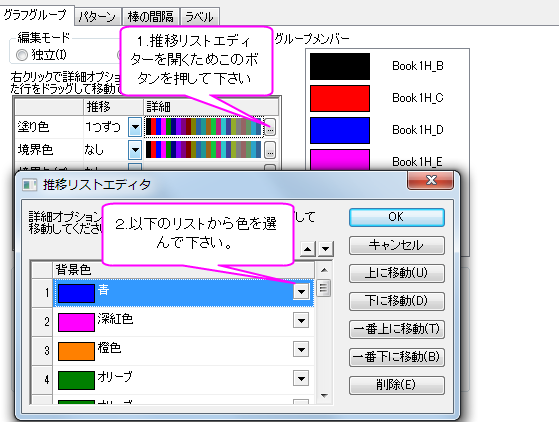559x422 pixels.
Task: Open the dropdown for row 4 オリーブ
Action: pyautogui.click(x=301, y=378)
